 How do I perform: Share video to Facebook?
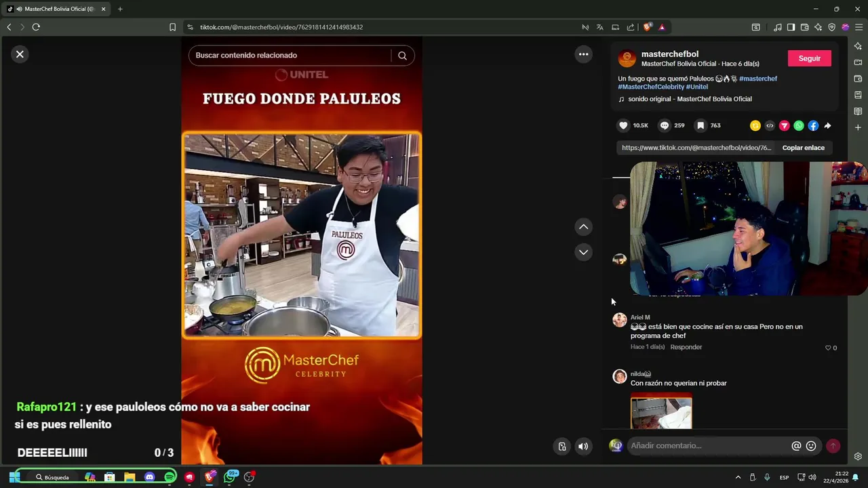[x=813, y=125]
